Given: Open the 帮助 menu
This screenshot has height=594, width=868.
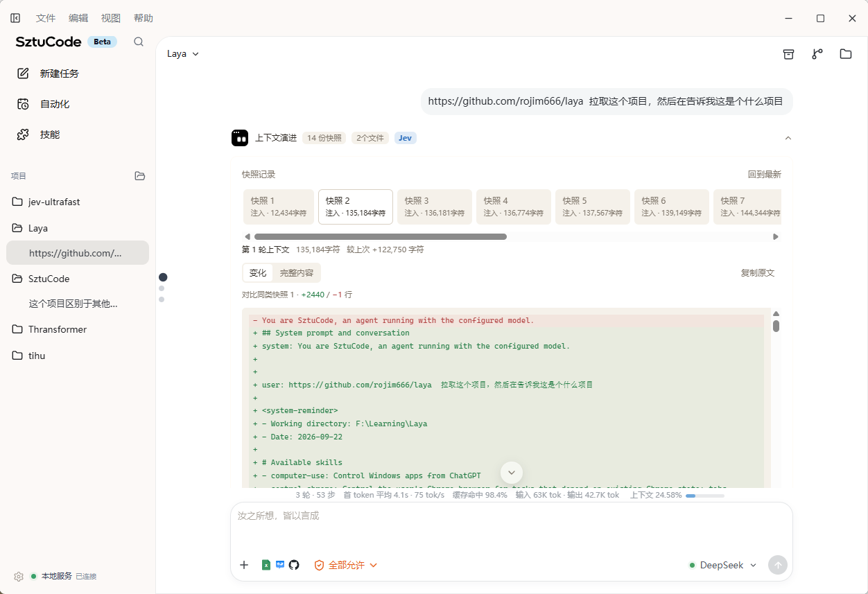Looking at the screenshot, I should pyautogui.click(x=144, y=18).
